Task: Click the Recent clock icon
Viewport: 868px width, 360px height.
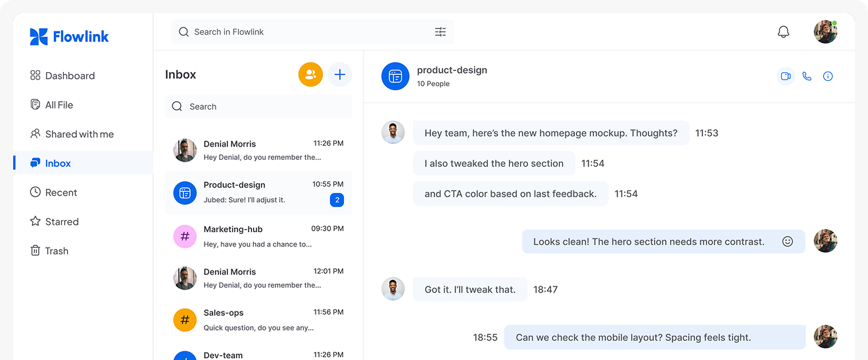Action: tap(36, 192)
